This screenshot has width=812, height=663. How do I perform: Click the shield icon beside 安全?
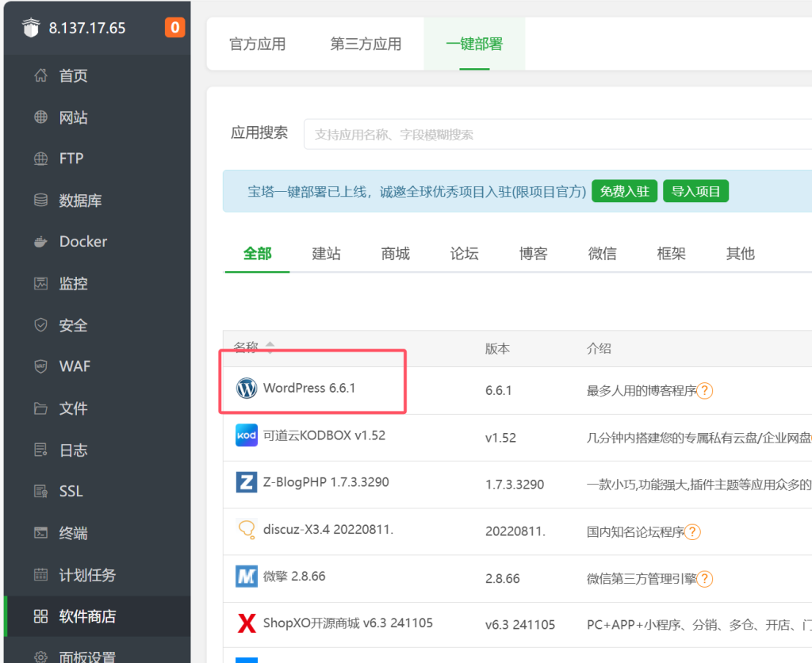click(40, 325)
